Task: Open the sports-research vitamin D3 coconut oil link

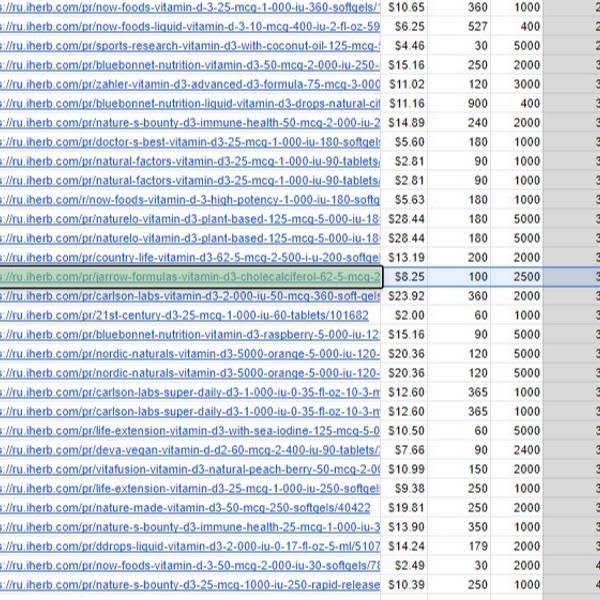Action: click(190, 46)
